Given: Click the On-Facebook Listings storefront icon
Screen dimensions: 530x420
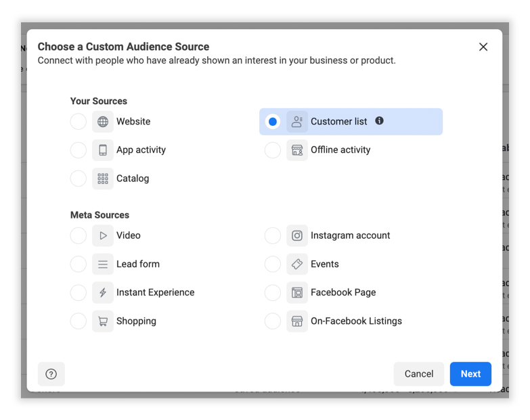Looking at the screenshot, I should [x=297, y=321].
